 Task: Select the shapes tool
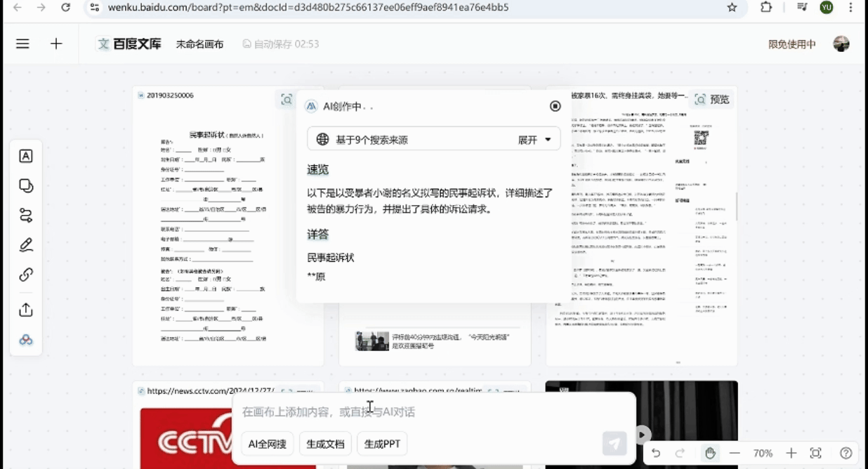point(25,185)
